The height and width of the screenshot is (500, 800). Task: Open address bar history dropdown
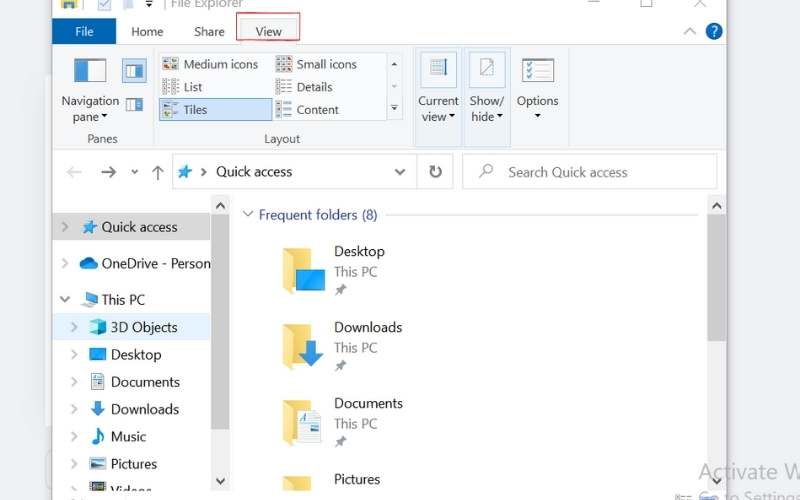[x=400, y=172]
